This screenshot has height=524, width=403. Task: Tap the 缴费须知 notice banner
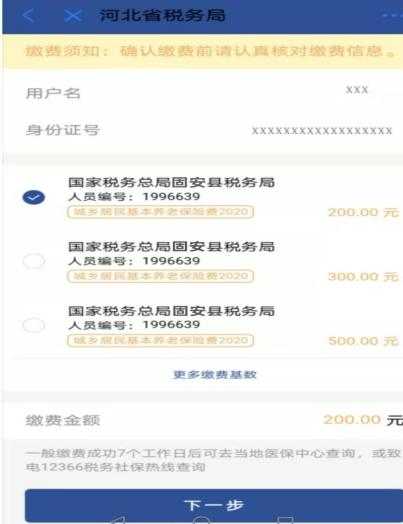[203, 51]
